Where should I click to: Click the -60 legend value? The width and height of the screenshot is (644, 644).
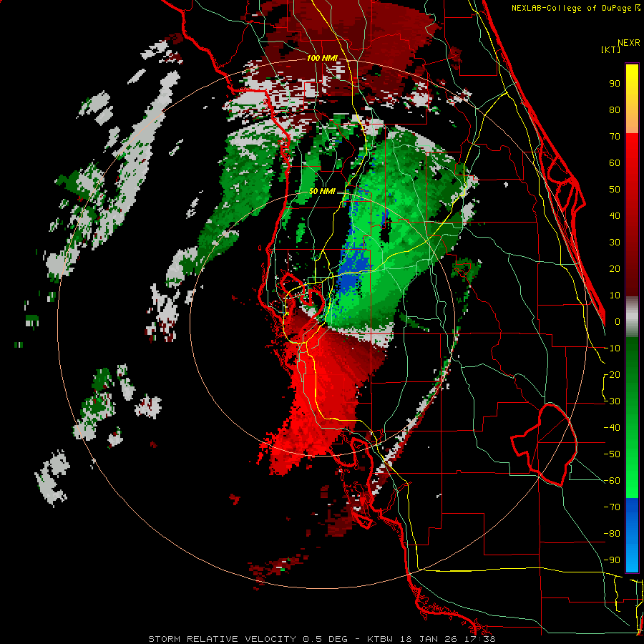coord(612,481)
